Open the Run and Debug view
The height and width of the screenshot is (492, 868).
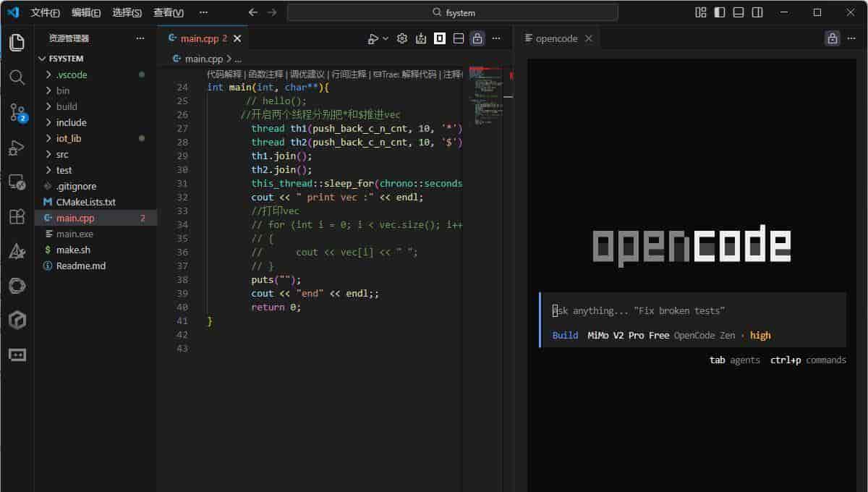(x=16, y=147)
